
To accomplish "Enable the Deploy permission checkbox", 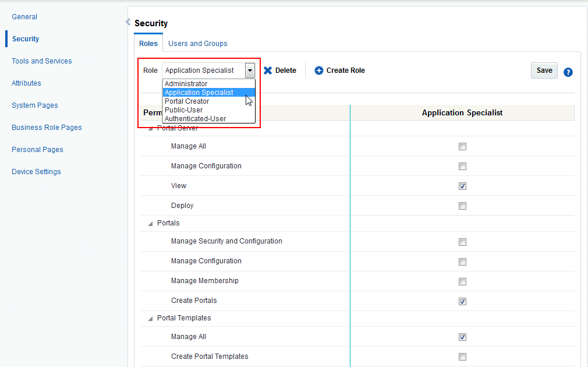I will pyautogui.click(x=462, y=206).
